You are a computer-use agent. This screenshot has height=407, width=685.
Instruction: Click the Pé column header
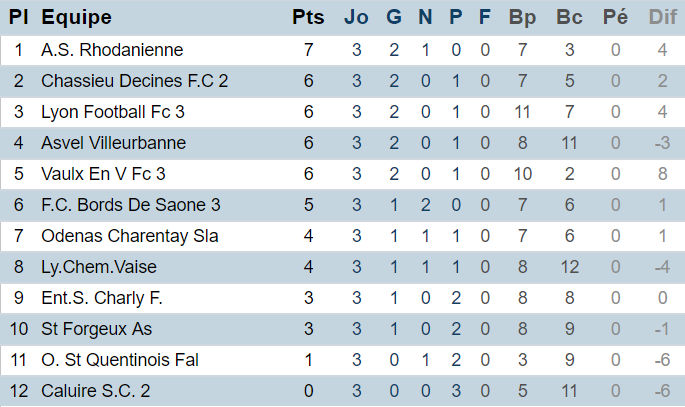click(x=616, y=17)
